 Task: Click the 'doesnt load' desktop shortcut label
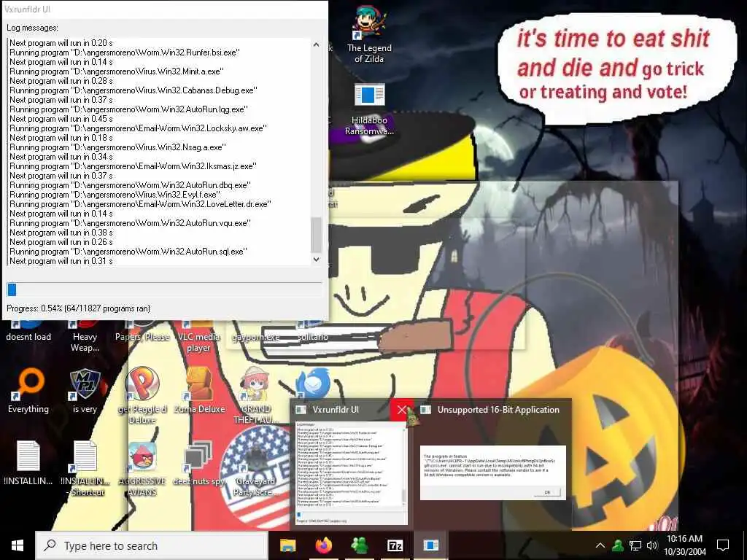coord(28,337)
